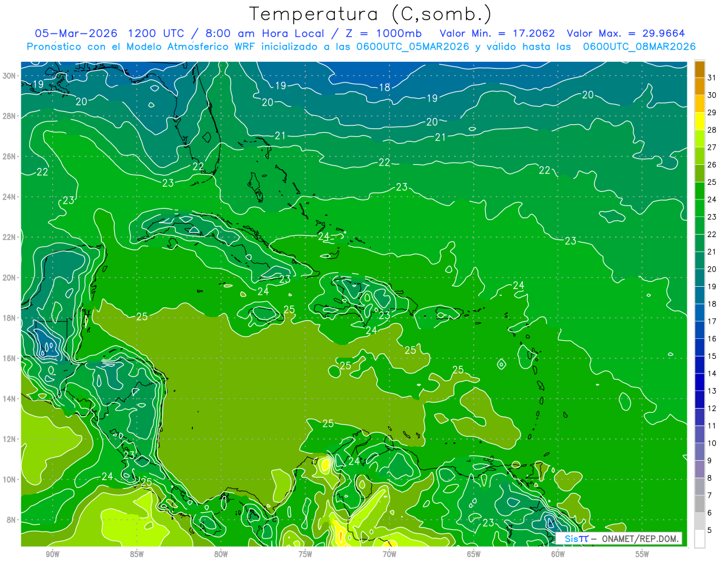Click the colorbar scale label "8"
The image size is (728, 562).
(x=710, y=478)
